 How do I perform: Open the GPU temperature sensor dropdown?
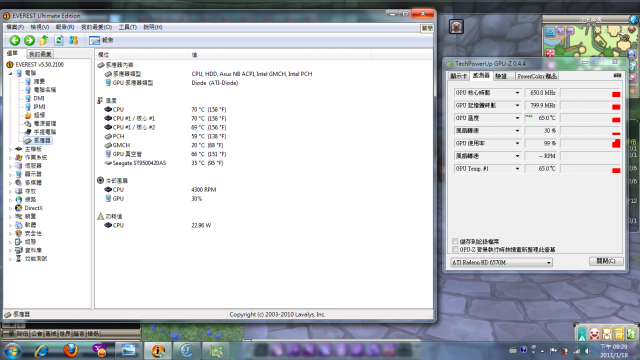tap(517, 118)
